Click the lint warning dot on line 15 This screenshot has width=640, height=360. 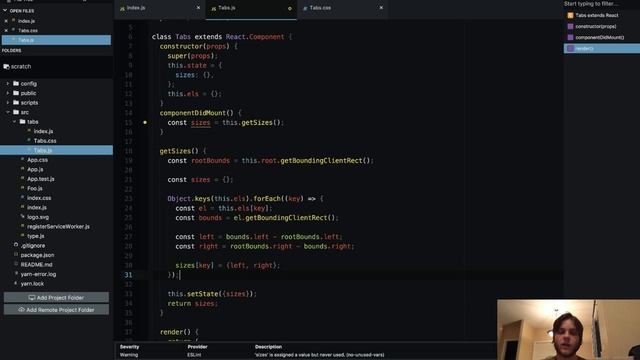coord(145,122)
